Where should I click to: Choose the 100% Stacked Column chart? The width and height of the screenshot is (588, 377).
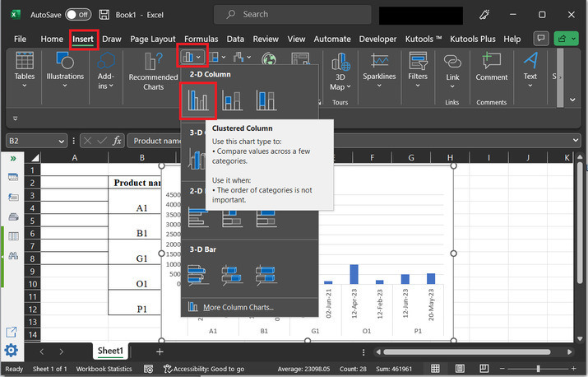[x=266, y=100]
